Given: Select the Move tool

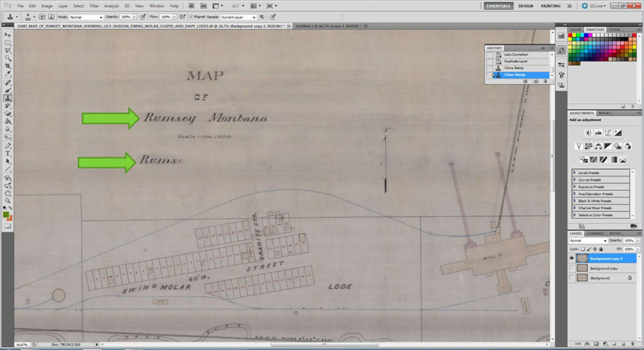Looking at the screenshot, I should coord(8,34).
